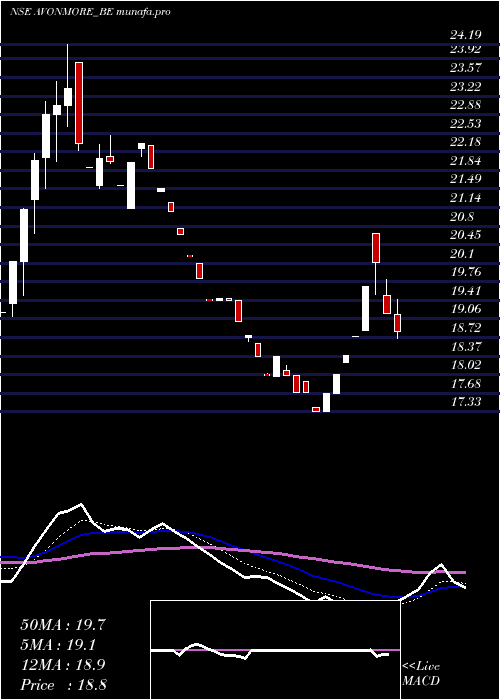Image resolution: width=500 pixels, height=700 pixels.
Task: Click the <<Live MACD label
Action: pyautogui.click(x=421, y=674)
